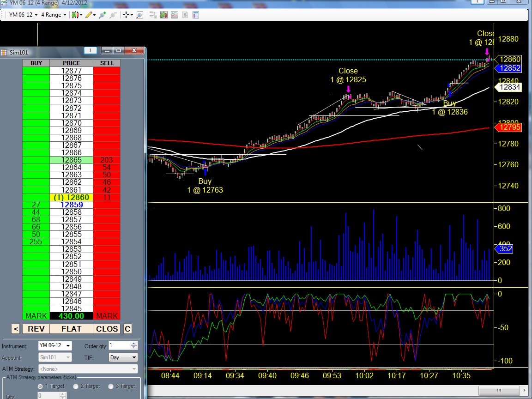Screen dimensions: 532x399
Task: Open the YM 06-12 instrument dropdown in toolbar
Action: pyautogui.click(x=23, y=15)
